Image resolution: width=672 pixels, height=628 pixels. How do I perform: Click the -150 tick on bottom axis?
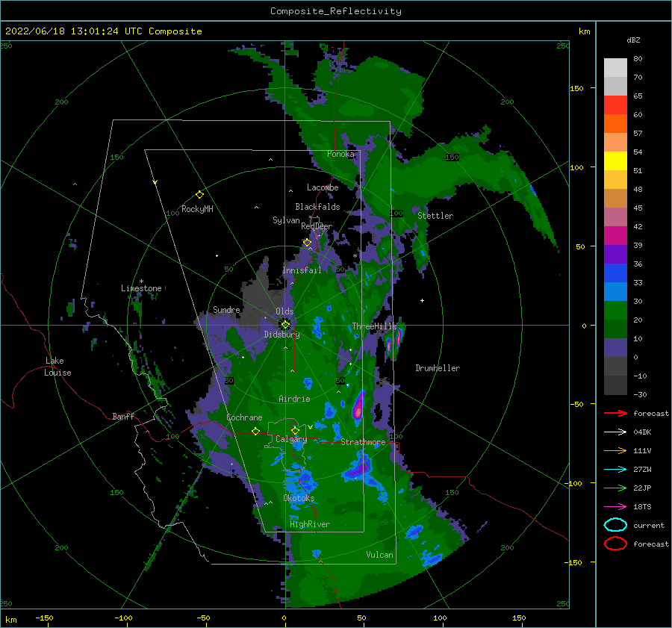[x=44, y=618]
